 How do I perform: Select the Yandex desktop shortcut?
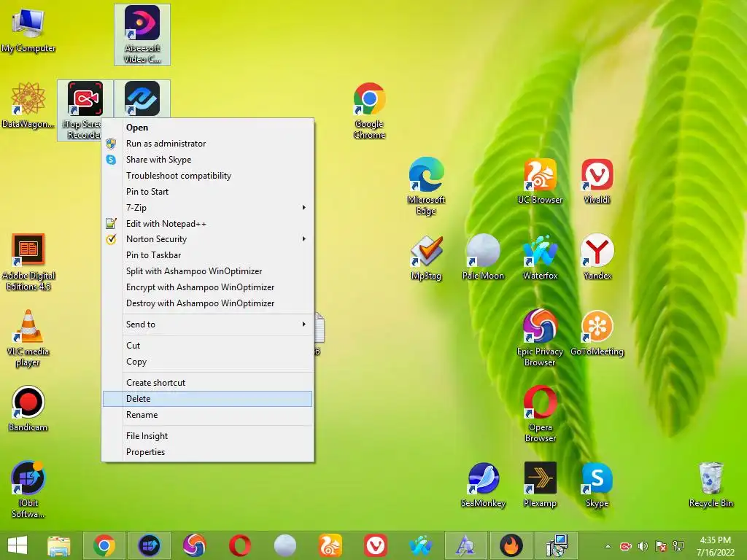[x=597, y=257]
